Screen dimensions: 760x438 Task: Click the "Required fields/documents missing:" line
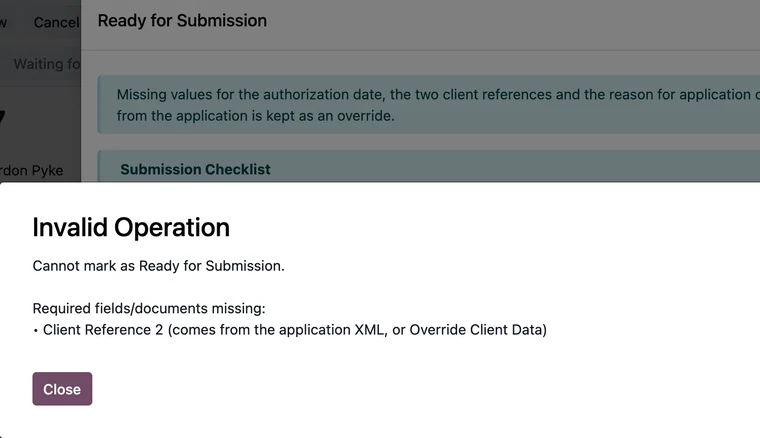point(149,309)
